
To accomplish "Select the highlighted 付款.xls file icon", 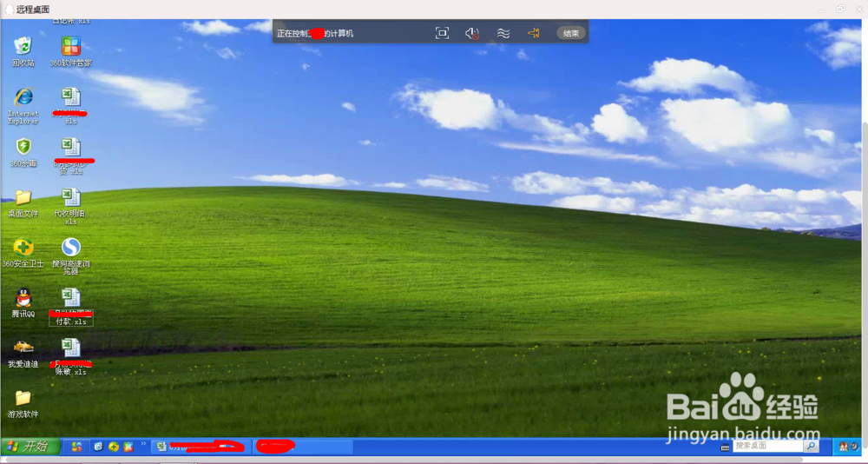I will click(71, 307).
